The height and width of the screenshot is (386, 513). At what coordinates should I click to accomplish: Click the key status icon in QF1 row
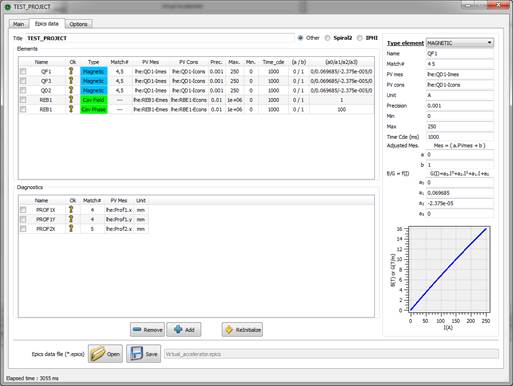pos(71,71)
